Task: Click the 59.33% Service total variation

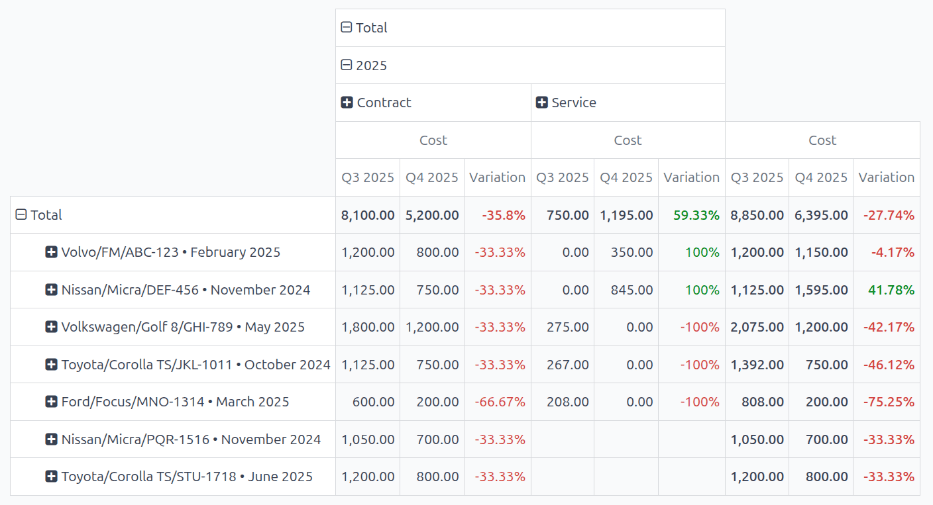Action: click(691, 215)
